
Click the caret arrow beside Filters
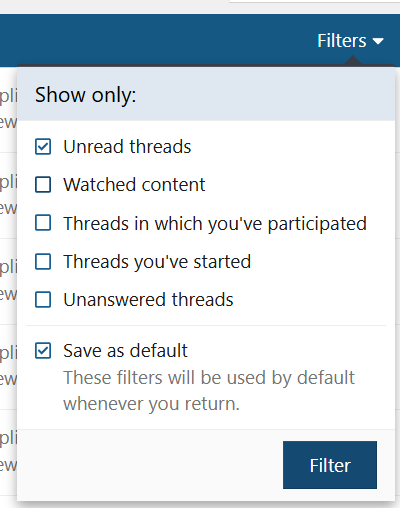pos(378,41)
